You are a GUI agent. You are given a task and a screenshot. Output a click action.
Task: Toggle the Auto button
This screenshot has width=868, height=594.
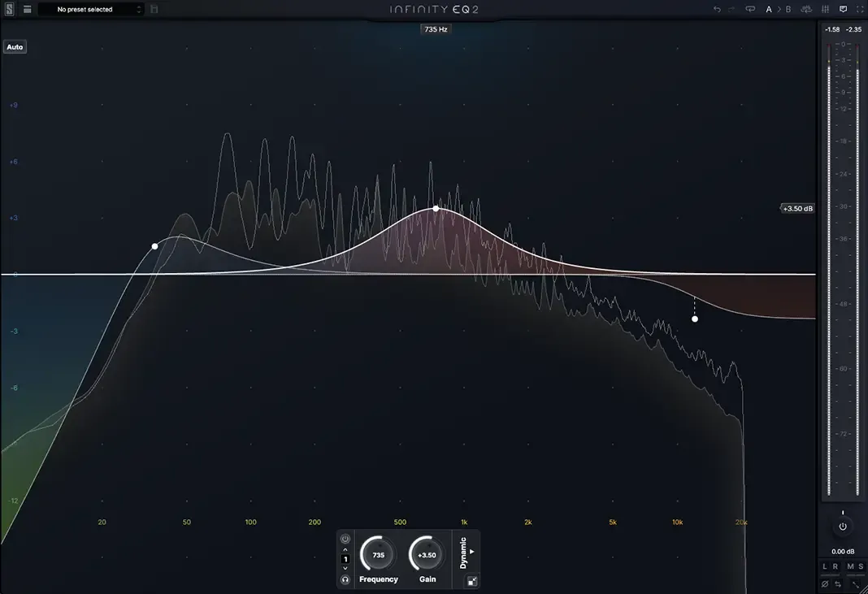(15, 47)
